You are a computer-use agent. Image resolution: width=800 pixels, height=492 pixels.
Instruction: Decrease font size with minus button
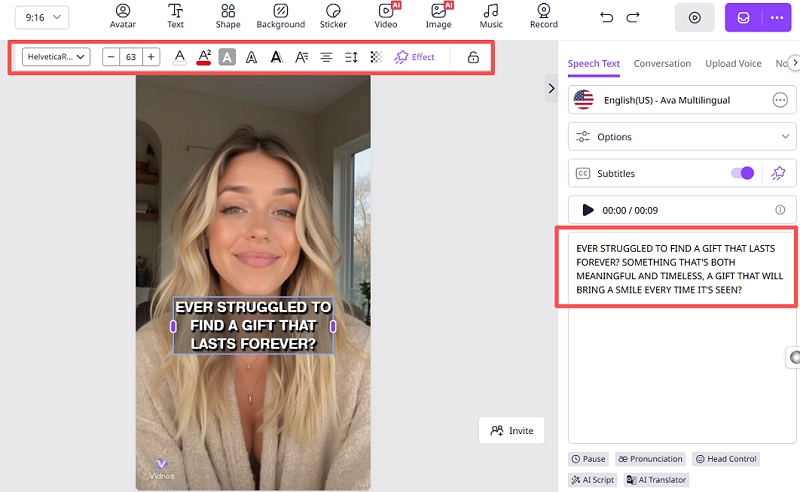point(111,57)
